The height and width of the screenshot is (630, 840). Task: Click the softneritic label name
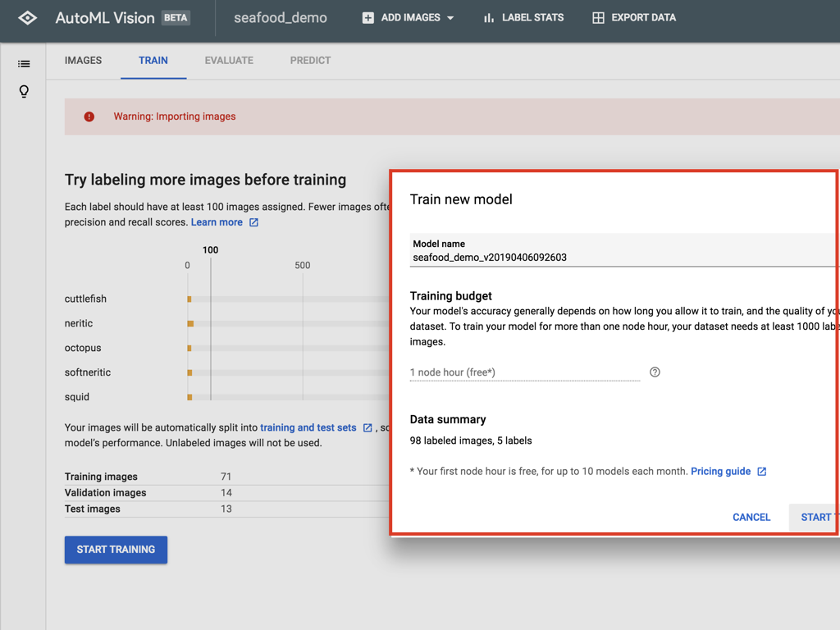(88, 372)
